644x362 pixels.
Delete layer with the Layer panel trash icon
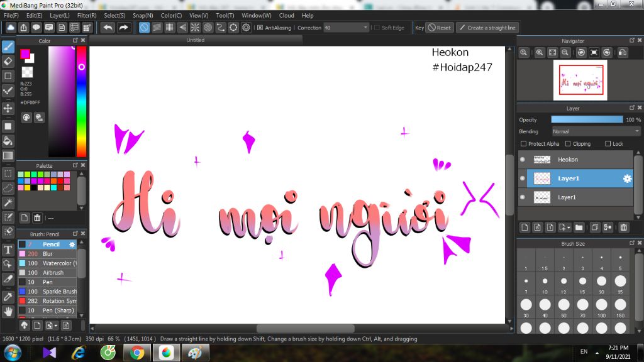click(623, 228)
